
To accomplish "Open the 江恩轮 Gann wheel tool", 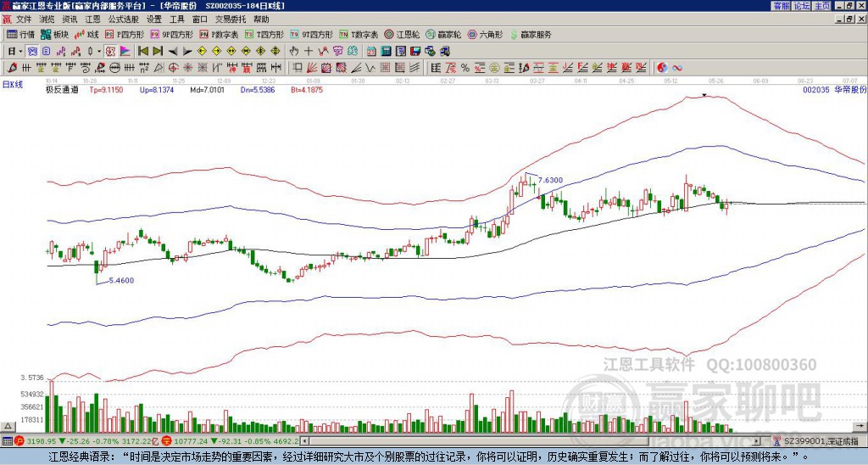I will coord(402,34).
